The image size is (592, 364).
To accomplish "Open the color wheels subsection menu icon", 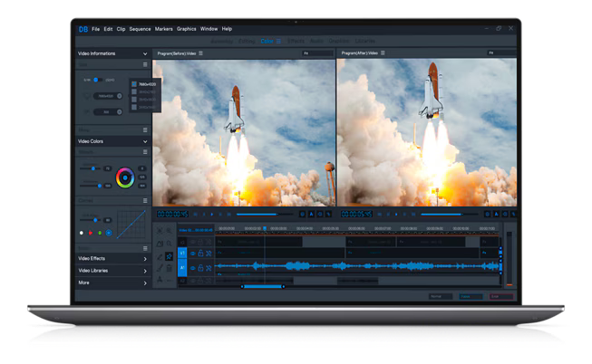I will pyautogui.click(x=145, y=151).
